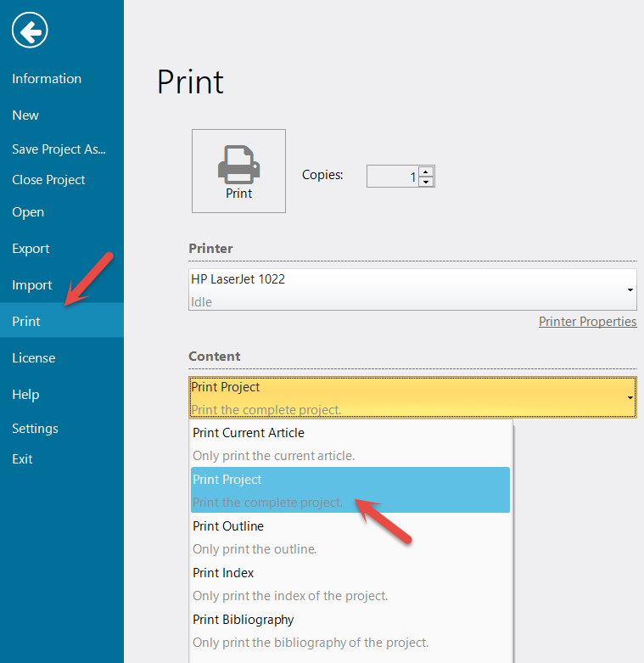The image size is (644, 663).
Task: Open the Information menu item
Action: click(x=47, y=79)
